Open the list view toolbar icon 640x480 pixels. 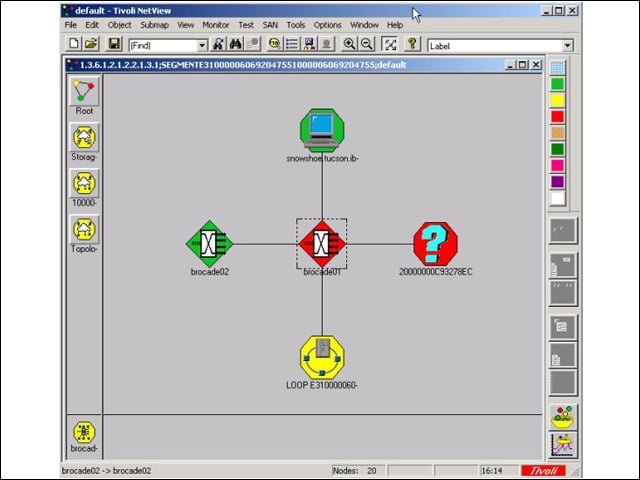coord(292,44)
